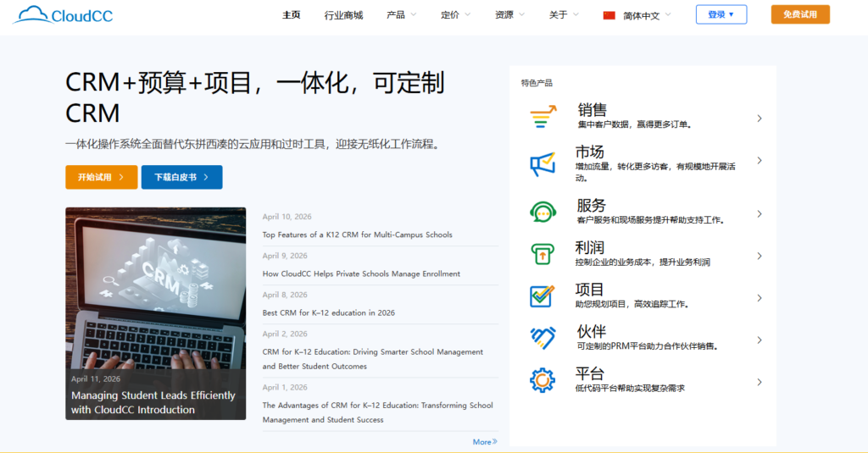Click the 低代码平台 description text
868x453 pixels.
(630, 389)
